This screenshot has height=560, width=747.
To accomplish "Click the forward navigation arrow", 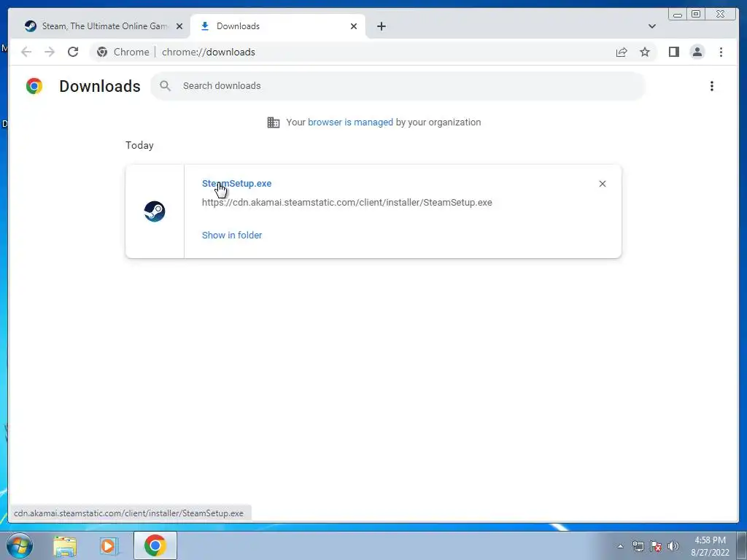I will [50, 52].
